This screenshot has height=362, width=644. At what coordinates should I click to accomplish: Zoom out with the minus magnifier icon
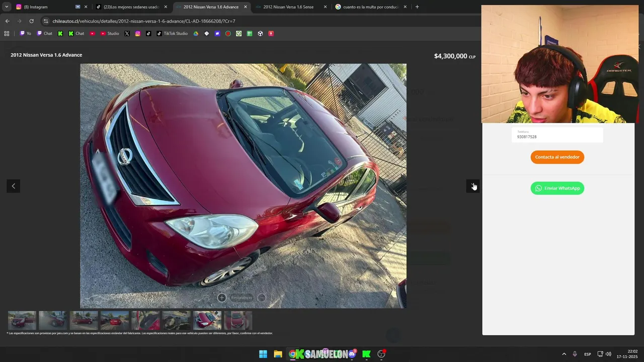point(262,298)
